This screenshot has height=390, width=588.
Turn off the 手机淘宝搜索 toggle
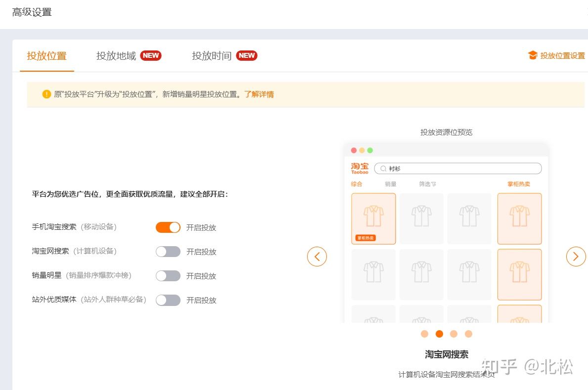click(x=168, y=227)
